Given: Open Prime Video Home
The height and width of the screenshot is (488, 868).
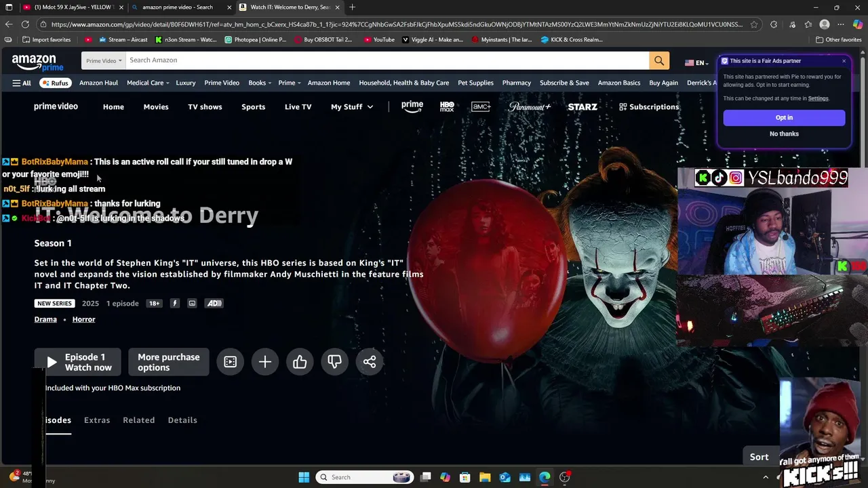Looking at the screenshot, I should [x=113, y=107].
